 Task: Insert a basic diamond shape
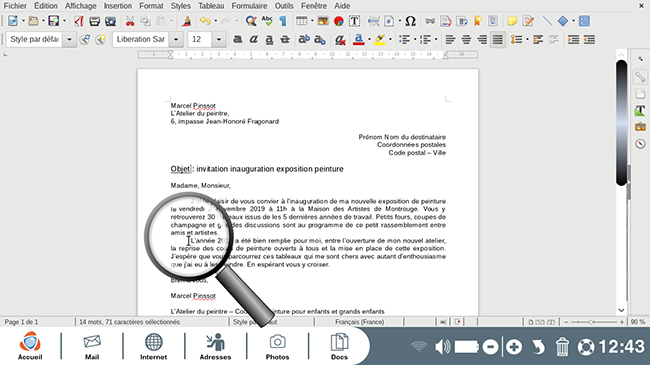563,21
